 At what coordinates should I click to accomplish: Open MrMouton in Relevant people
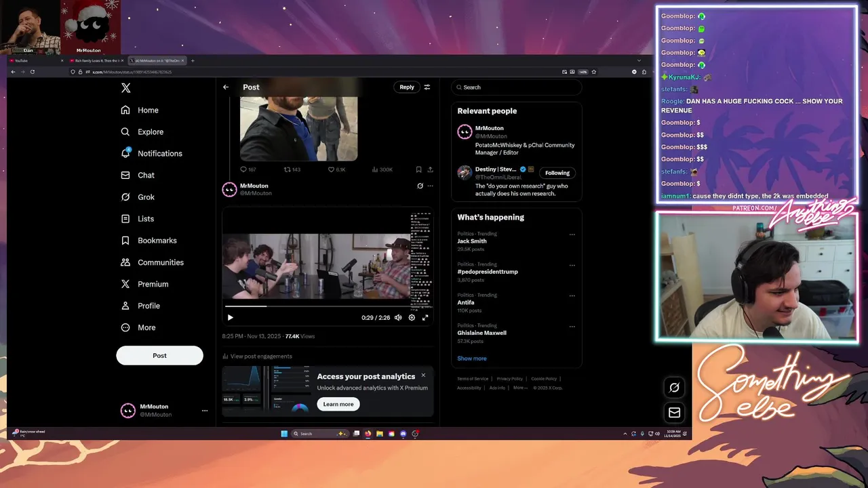[x=516, y=140]
